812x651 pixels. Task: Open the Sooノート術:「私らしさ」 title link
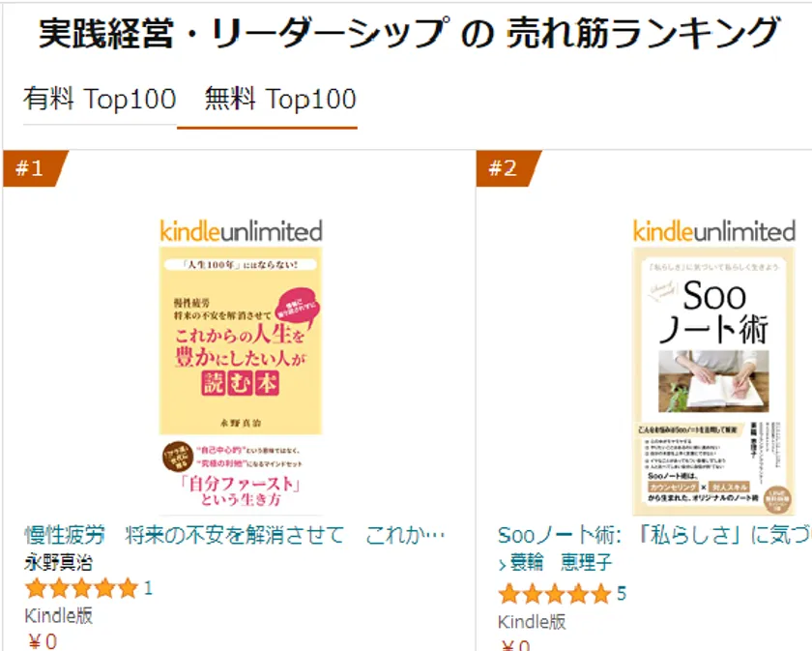653,535
